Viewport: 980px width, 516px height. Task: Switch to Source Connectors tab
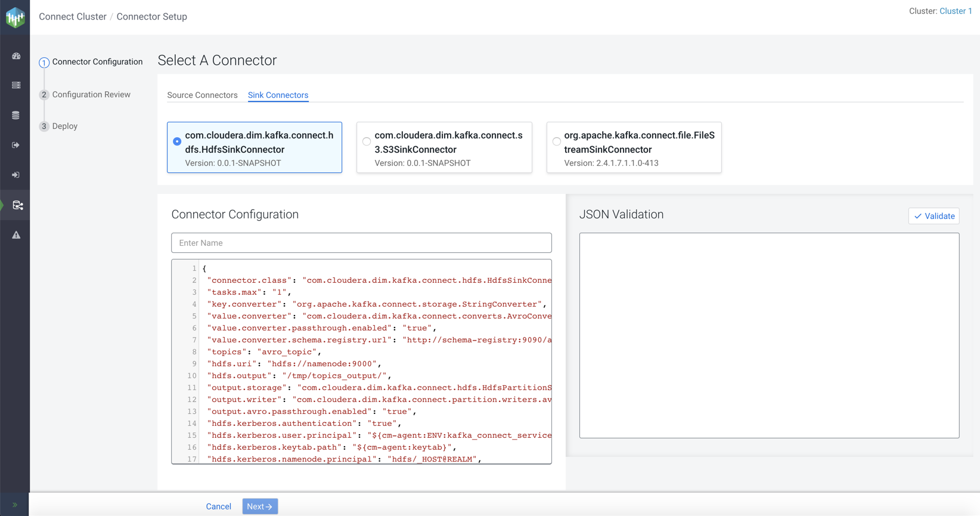(x=202, y=95)
